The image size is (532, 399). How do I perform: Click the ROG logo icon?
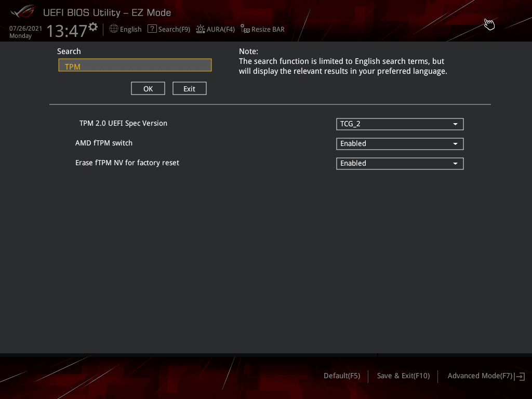pos(23,11)
